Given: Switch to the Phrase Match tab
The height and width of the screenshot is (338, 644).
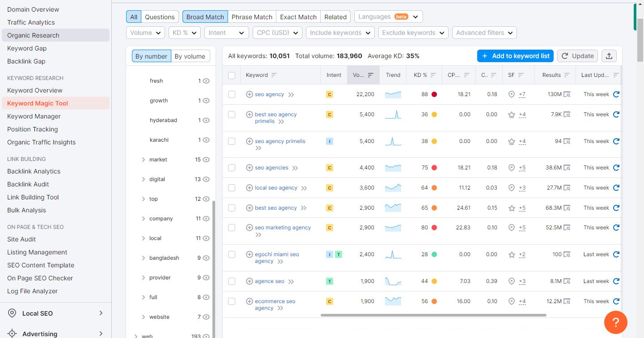Looking at the screenshot, I should pyautogui.click(x=252, y=17).
